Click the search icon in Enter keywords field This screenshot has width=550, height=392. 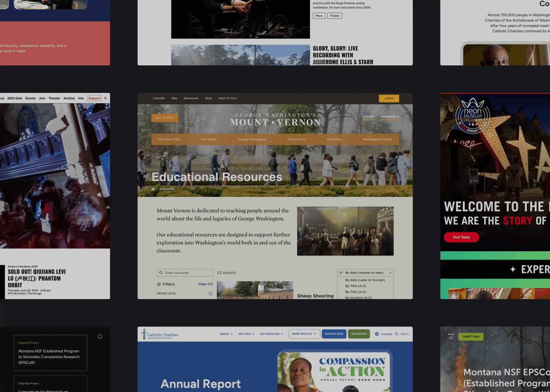pos(161,273)
